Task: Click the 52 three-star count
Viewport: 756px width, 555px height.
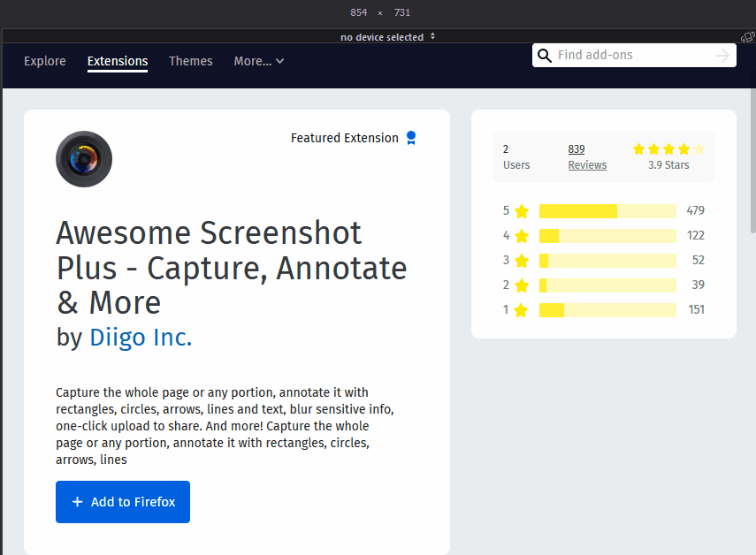Action: 699,260
